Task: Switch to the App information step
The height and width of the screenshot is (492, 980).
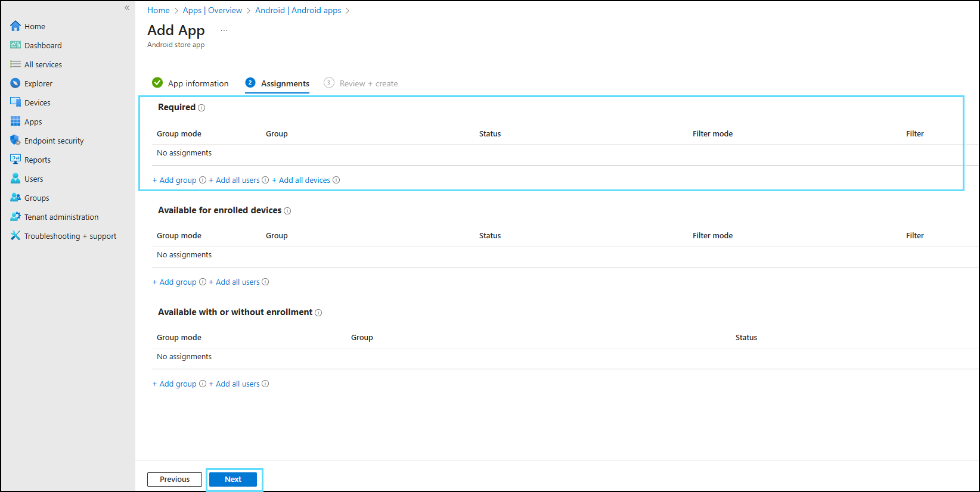Action: point(198,83)
